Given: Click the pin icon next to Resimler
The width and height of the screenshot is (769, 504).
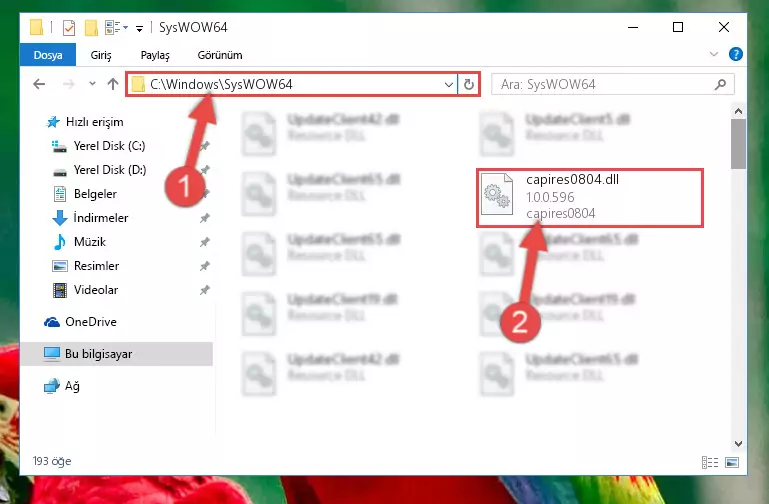Looking at the screenshot, I should pos(205,266).
